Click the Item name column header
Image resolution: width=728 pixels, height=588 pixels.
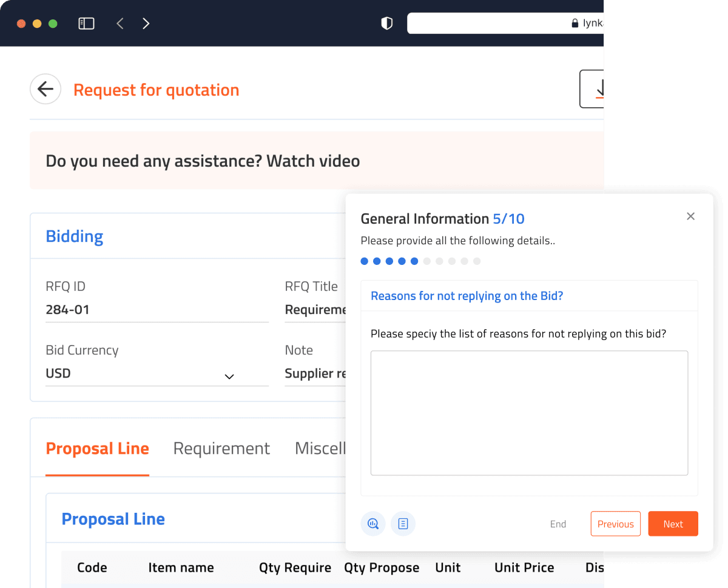(181, 568)
